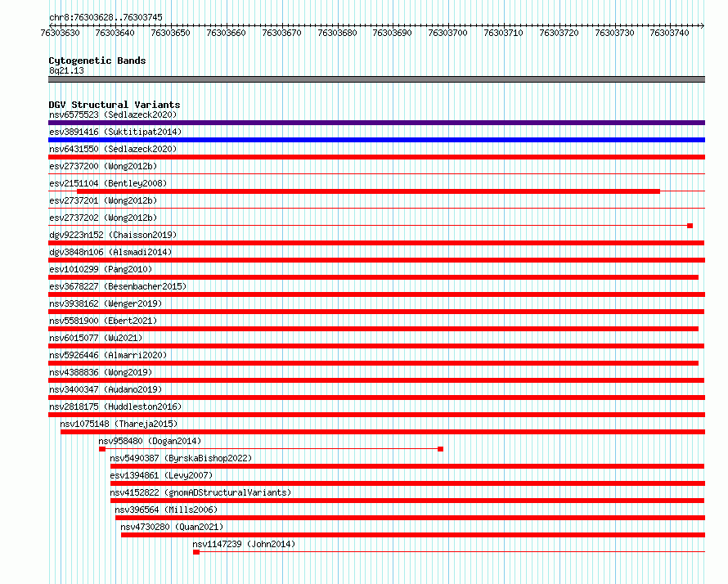Click the nsv6575523 (Sedlazeck2020) label
This screenshot has height=584, width=728.
[x=113, y=115]
